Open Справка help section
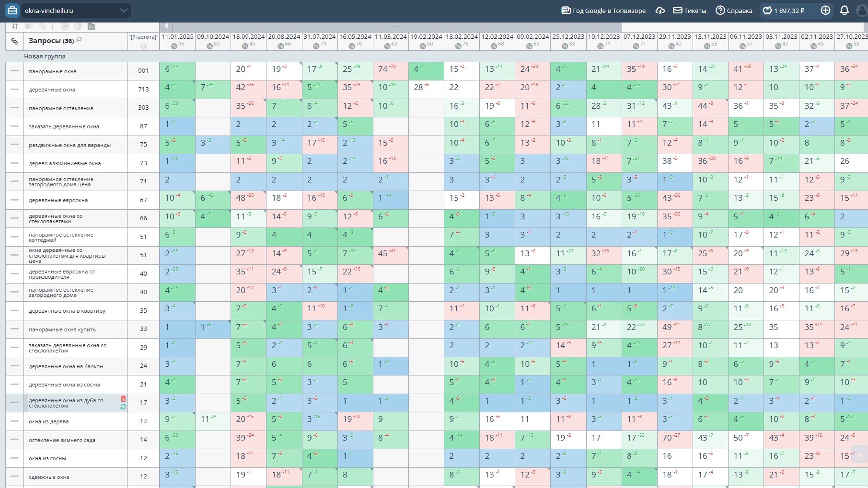Screen dimensions: 868x488 click(734, 11)
